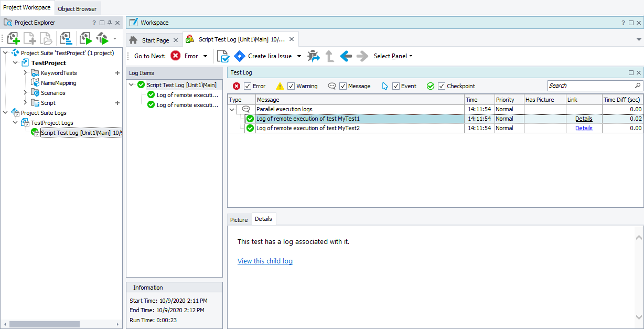Open the Select Panel dropdown
Viewport: 644px width, 329px height.
point(393,56)
